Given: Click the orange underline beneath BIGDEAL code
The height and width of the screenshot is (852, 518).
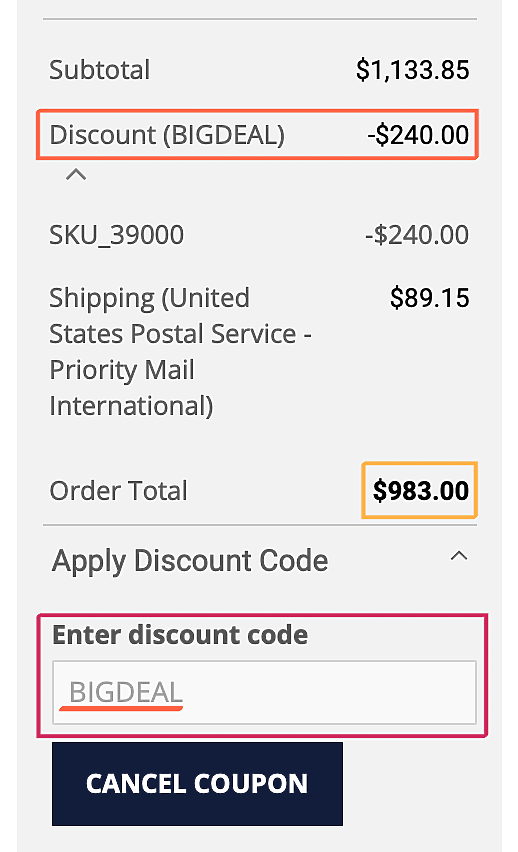Looking at the screenshot, I should 121,708.
